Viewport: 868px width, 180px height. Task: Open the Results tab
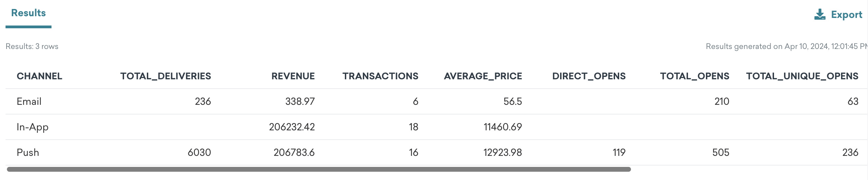click(28, 13)
